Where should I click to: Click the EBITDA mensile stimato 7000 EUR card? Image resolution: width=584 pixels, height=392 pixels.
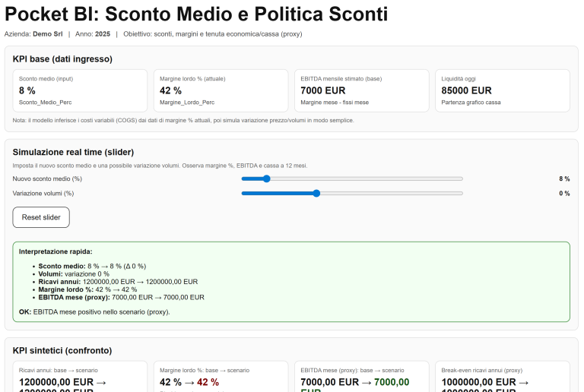coord(361,90)
